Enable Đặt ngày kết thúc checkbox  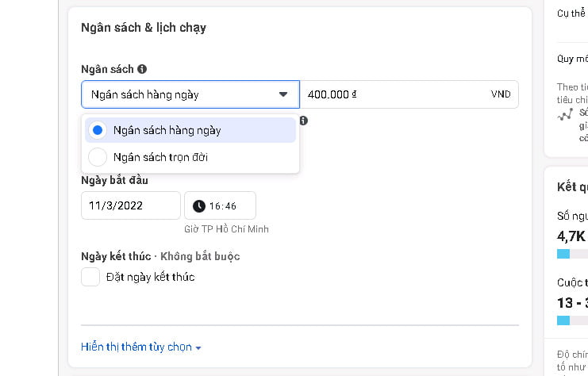tap(90, 277)
